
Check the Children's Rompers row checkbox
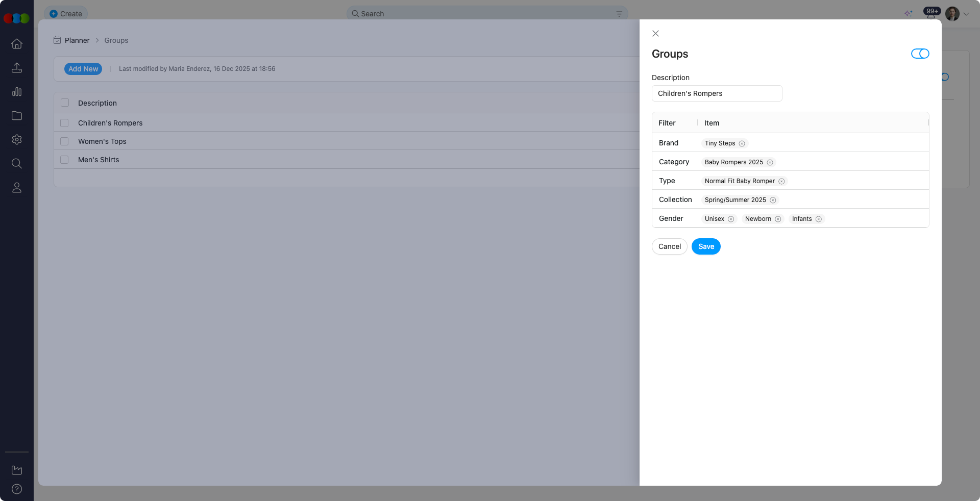(64, 123)
